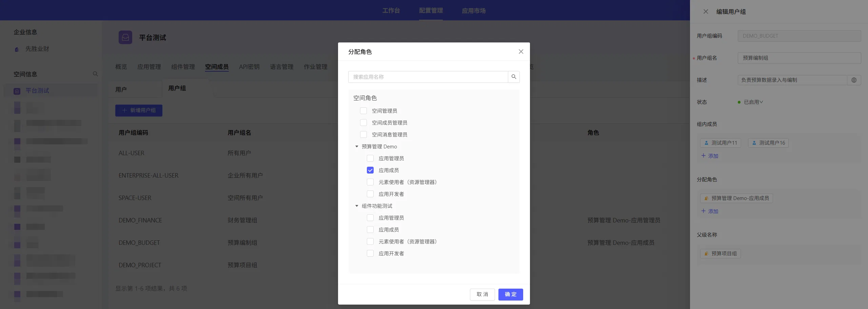
Task: Close the 编辑用户组 side panel
Action: (706, 12)
